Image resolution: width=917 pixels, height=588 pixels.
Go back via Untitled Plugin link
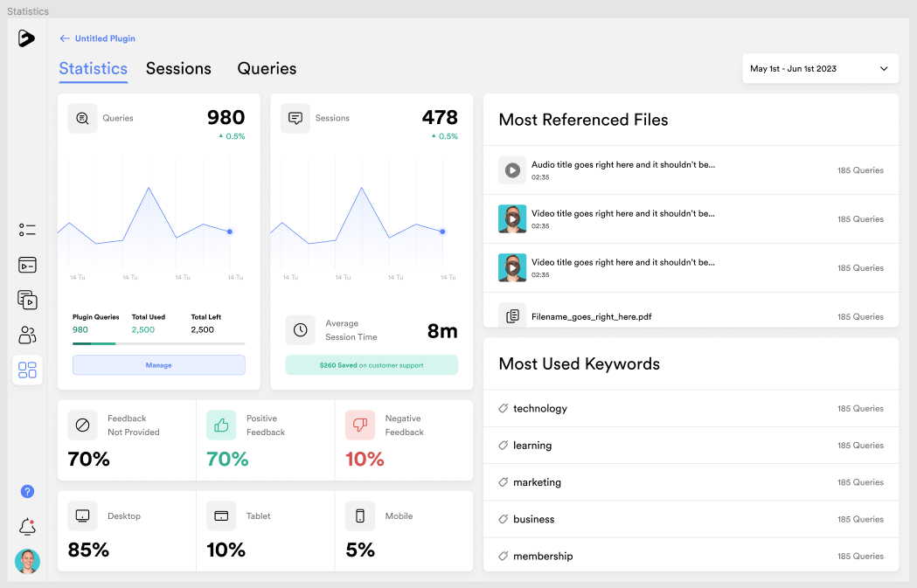(x=105, y=38)
